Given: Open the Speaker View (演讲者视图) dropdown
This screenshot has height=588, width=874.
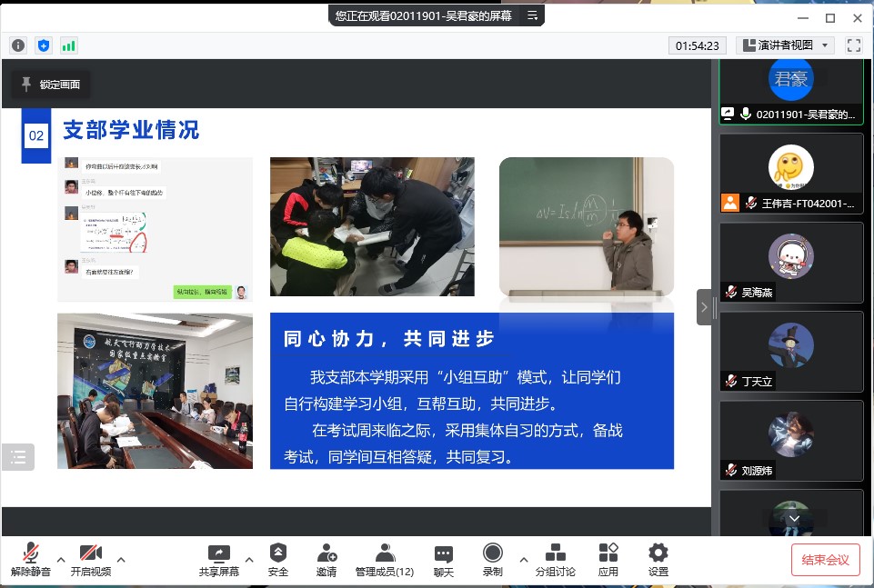Looking at the screenshot, I should pos(786,45).
